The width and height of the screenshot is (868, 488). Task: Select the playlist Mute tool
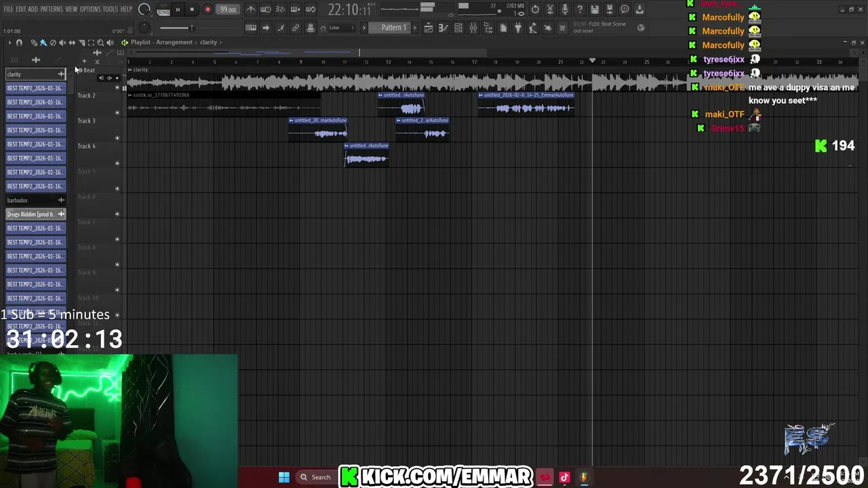click(62, 43)
